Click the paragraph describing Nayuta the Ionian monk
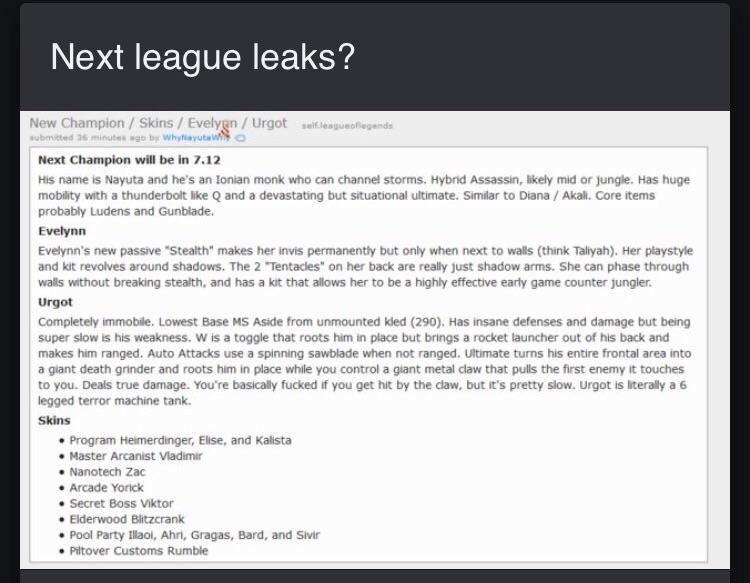Image resolution: width=750 pixels, height=583 pixels. click(364, 196)
